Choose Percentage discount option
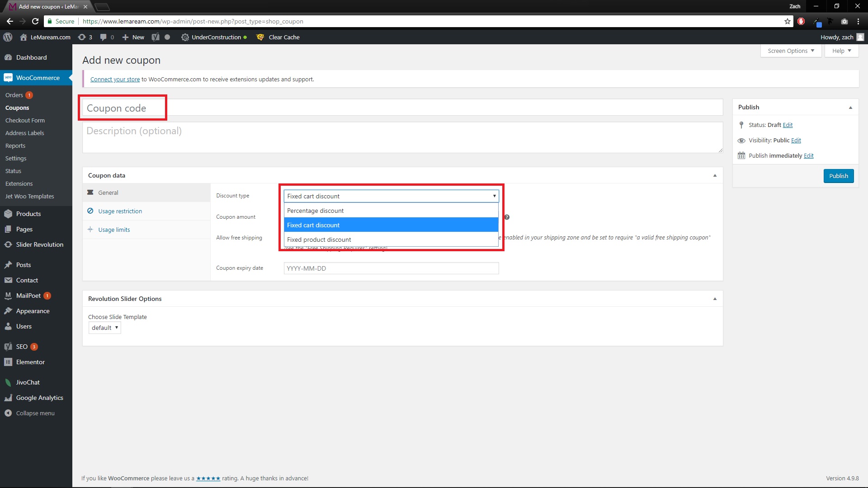This screenshot has height=488, width=868. coord(391,211)
